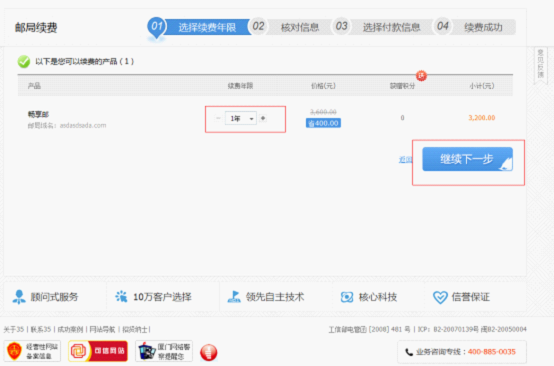Click the 信誉保证 heart icon

click(x=440, y=297)
